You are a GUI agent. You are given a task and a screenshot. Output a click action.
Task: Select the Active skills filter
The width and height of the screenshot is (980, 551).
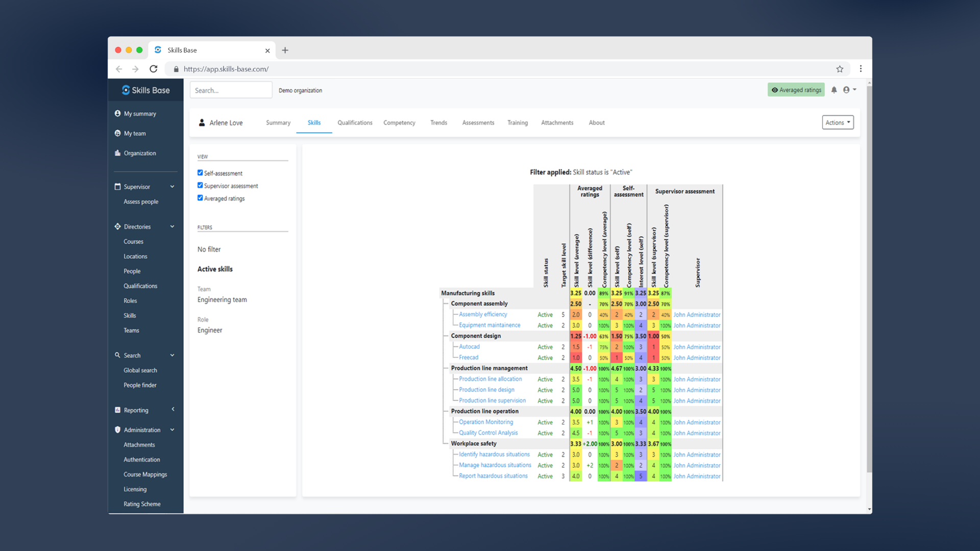pos(215,269)
